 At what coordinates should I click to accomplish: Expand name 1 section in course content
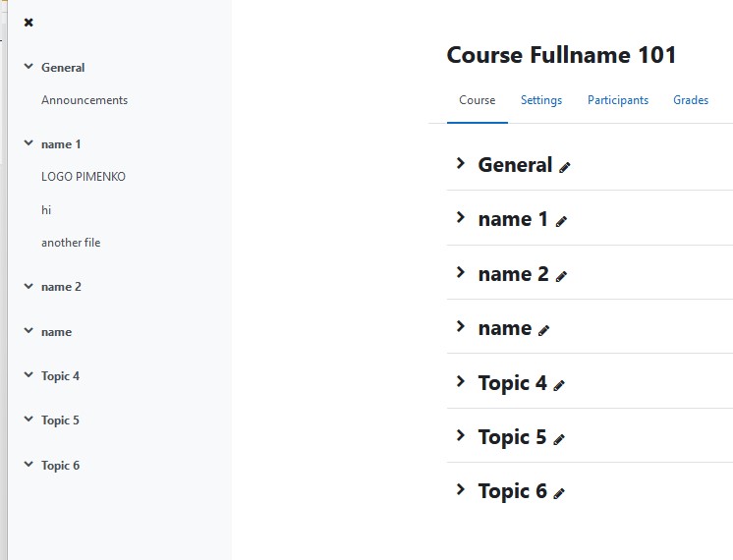(x=461, y=217)
